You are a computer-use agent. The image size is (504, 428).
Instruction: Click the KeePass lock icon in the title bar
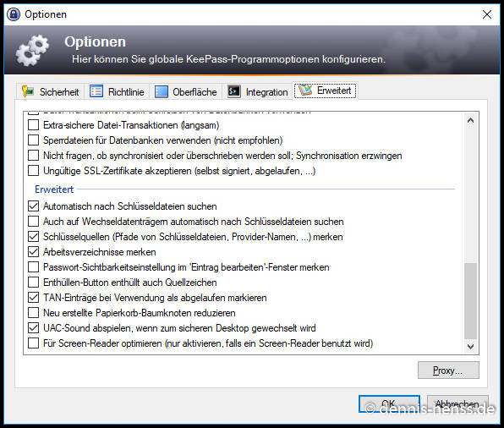(x=14, y=14)
